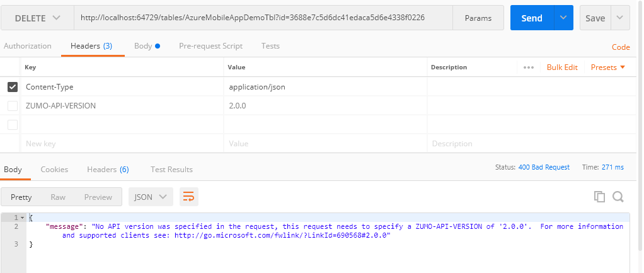Enable the ZUMO-API-VERSION header checkbox
Viewport: 644px width, 273px height.
(13, 106)
